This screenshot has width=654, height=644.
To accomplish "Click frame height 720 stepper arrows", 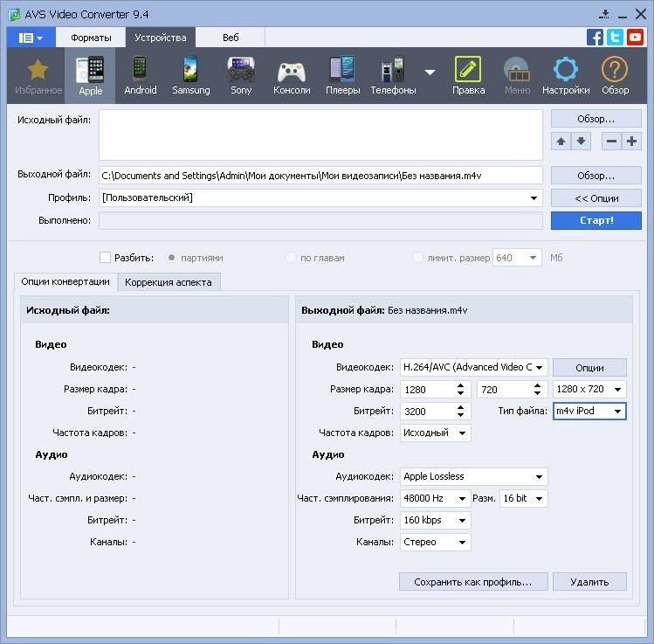I will tap(537, 390).
